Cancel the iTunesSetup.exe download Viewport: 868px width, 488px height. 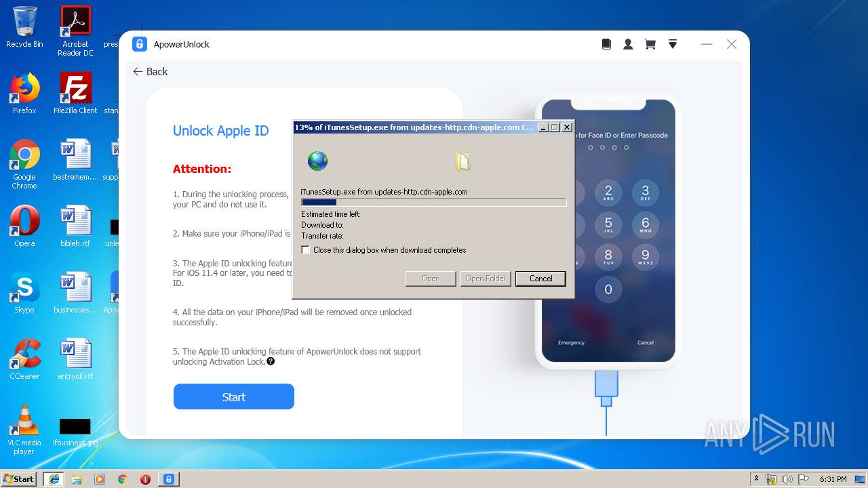[x=540, y=279]
